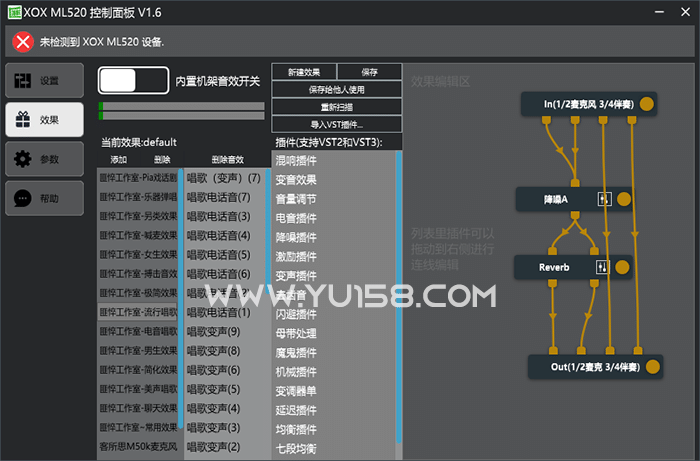This screenshot has width=700, height=461.
Task: Select 唱歌变声(9) effect preset
Action: pos(225,332)
